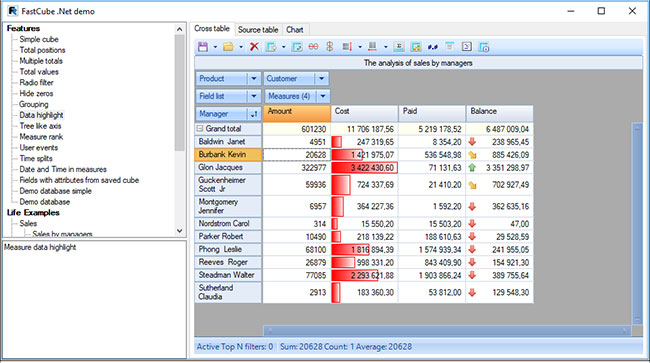
Task: Open the Product field dropdown
Action: 254,79
